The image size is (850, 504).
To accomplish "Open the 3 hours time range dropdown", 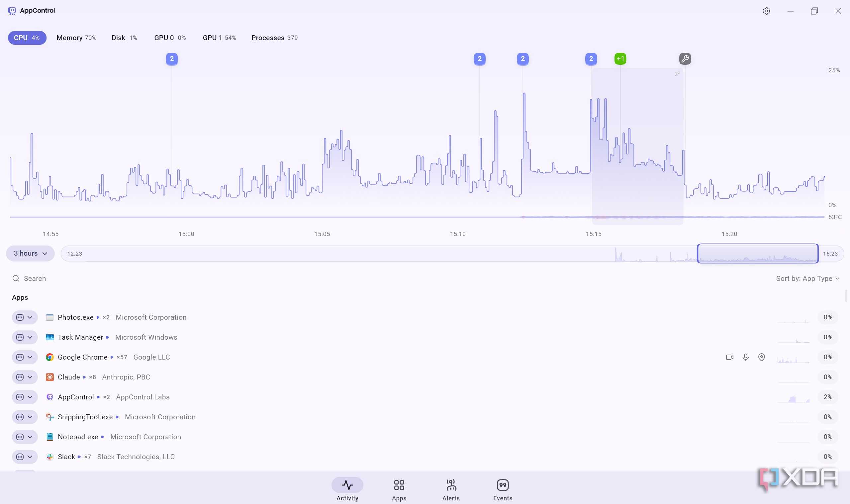I will tap(30, 253).
